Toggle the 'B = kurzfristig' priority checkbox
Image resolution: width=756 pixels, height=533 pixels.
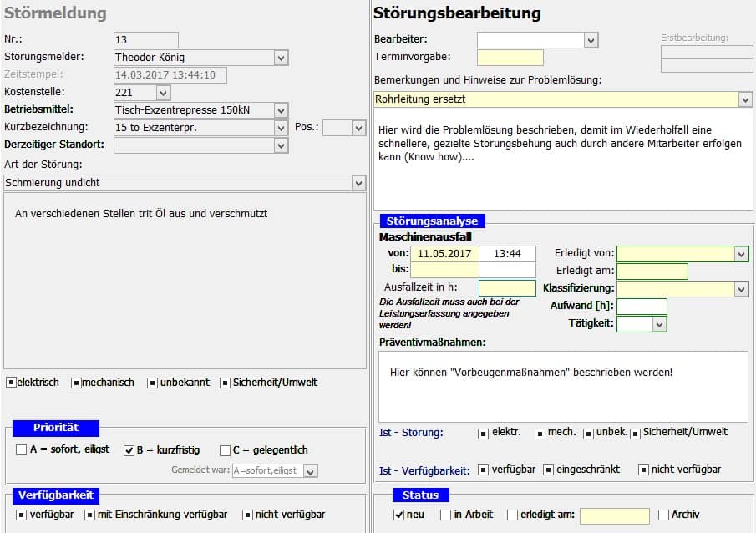[x=129, y=450]
